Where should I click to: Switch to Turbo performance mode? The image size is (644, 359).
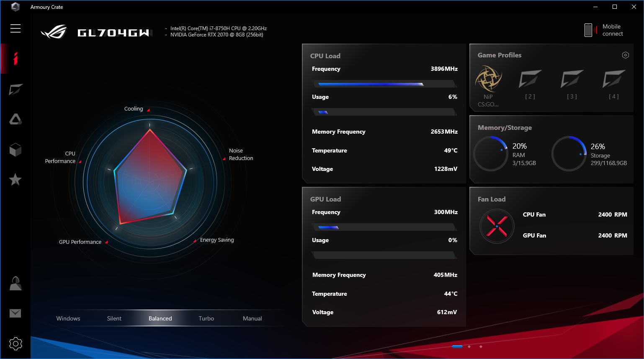(206, 318)
